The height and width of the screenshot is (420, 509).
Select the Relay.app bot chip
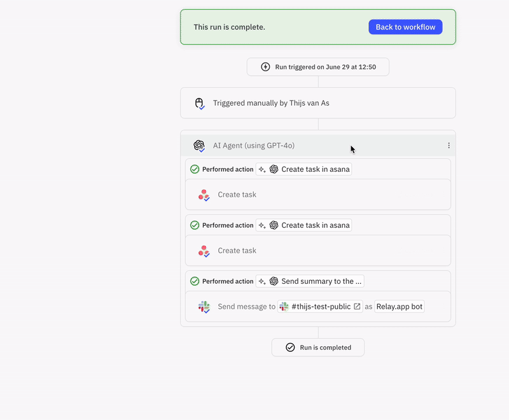click(400, 306)
